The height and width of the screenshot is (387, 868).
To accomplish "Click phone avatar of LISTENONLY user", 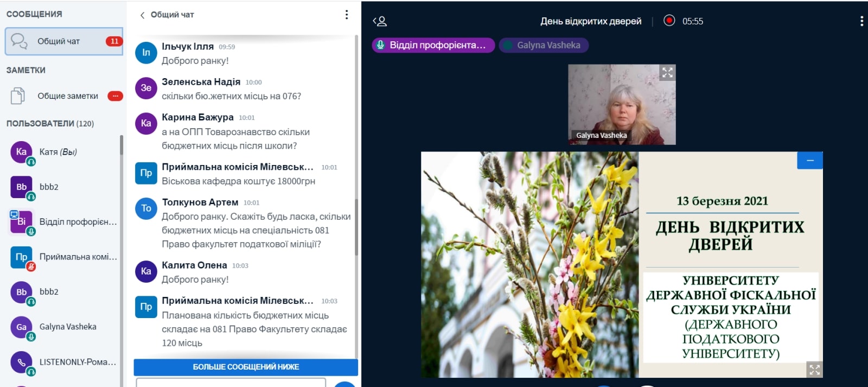I will pos(21,362).
